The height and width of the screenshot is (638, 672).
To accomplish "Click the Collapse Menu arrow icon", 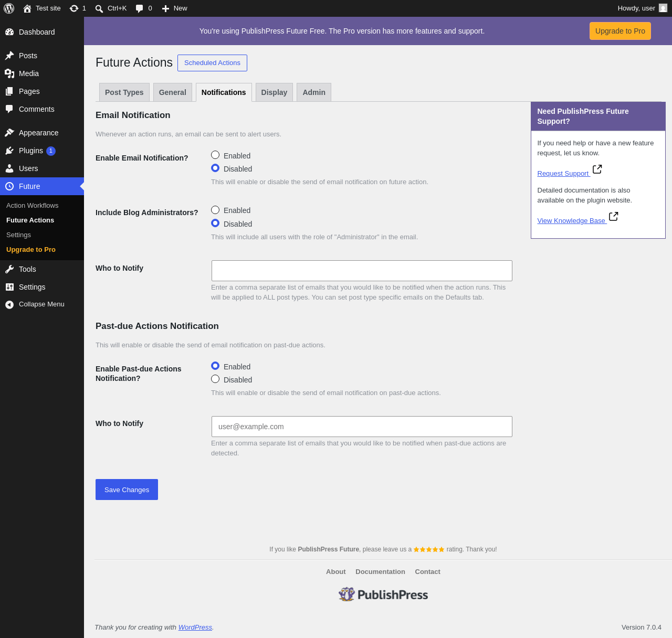I will (9, 304).
